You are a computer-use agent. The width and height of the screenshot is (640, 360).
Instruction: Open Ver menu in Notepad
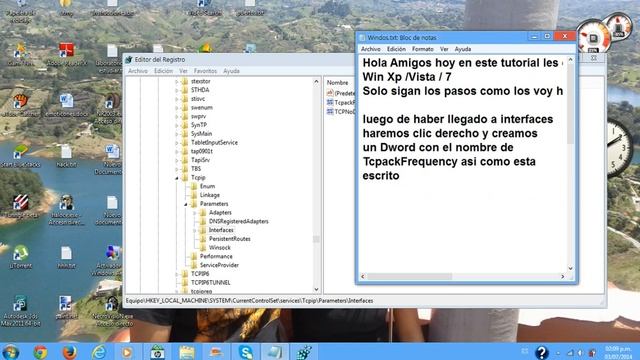444,49
